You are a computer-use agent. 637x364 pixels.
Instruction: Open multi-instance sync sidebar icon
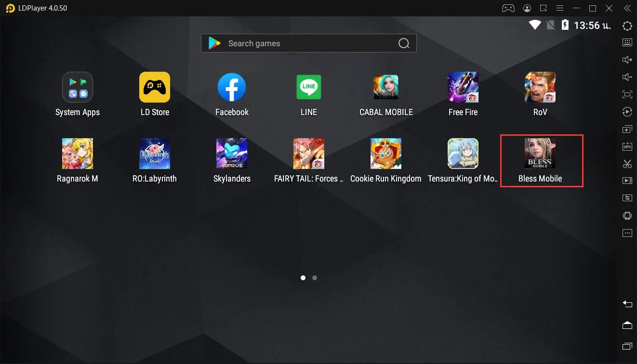coord(627,130)
